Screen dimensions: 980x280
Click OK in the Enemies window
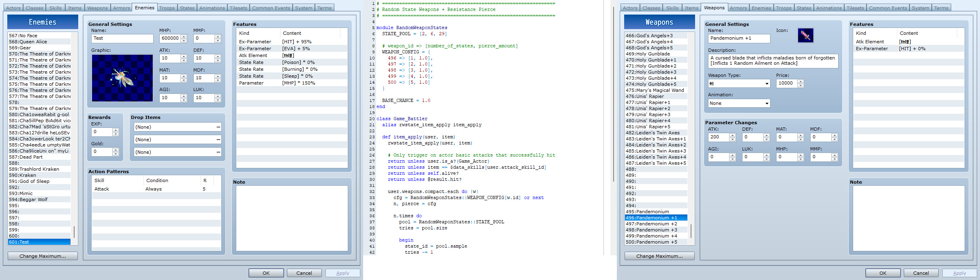(266, 273)
